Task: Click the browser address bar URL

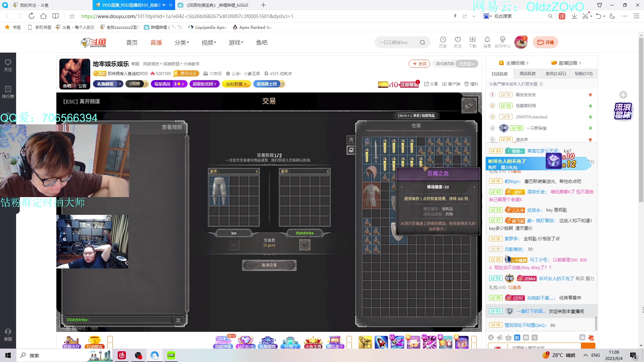Action: (187, 16)
